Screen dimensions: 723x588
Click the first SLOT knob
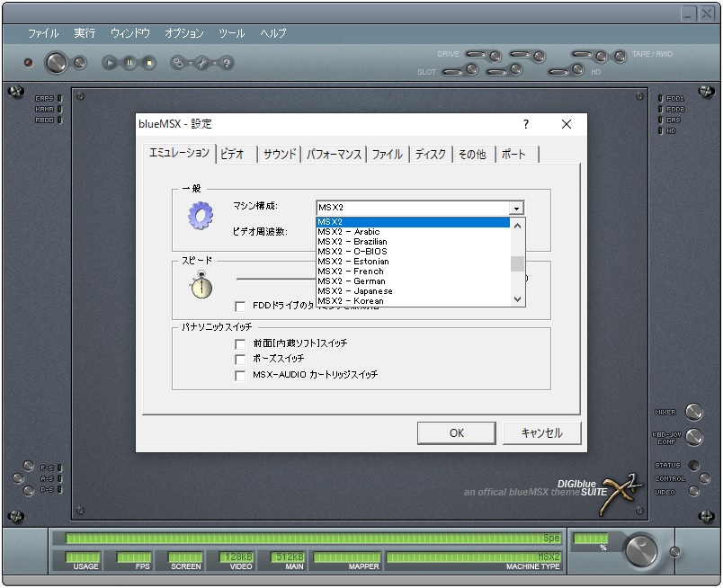472,69
